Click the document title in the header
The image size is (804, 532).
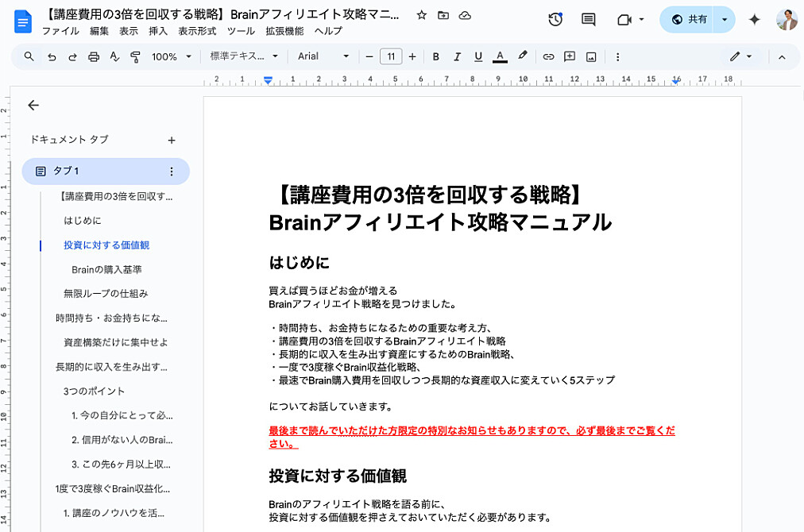(x=222, y=14)
